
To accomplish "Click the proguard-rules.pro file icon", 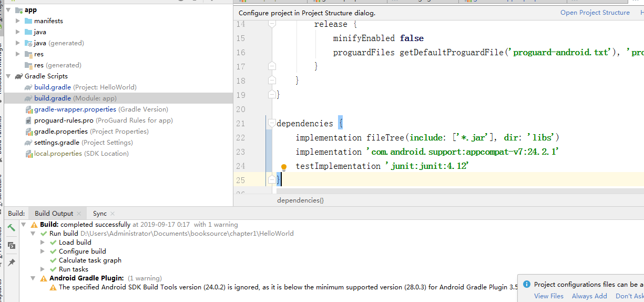I will point(29,120).
